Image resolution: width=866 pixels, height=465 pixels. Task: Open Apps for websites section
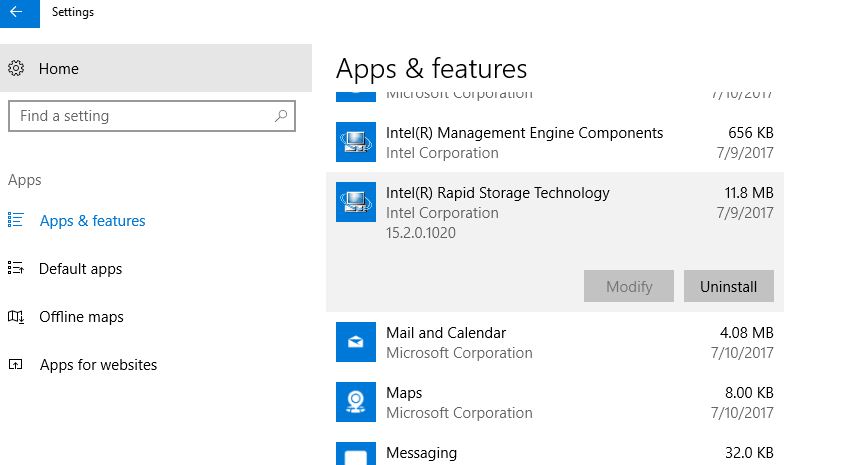click(x=98, y=365)
